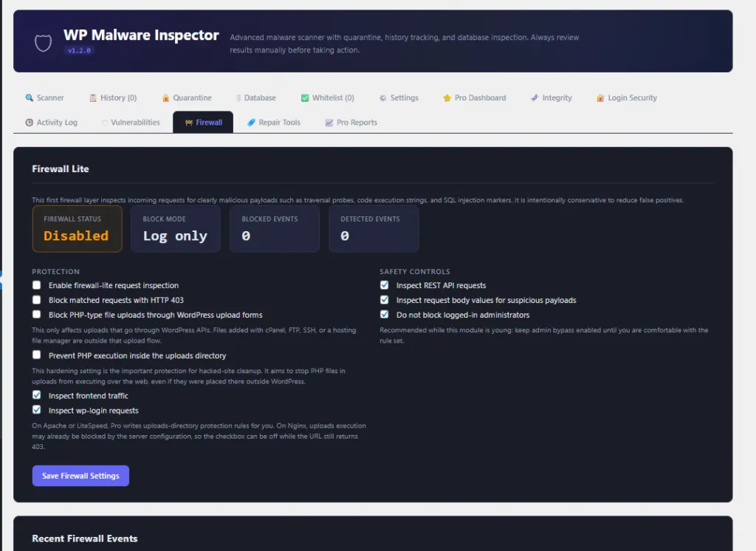Disable Inspect REST API requests
Viewport: 756px width, 551px height.
(384, 284)
